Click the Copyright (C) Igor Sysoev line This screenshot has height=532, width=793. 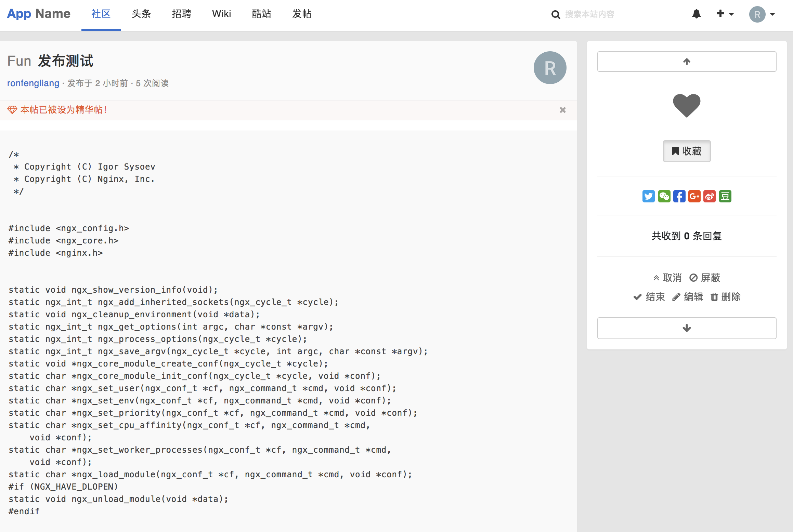coord(84,167)
